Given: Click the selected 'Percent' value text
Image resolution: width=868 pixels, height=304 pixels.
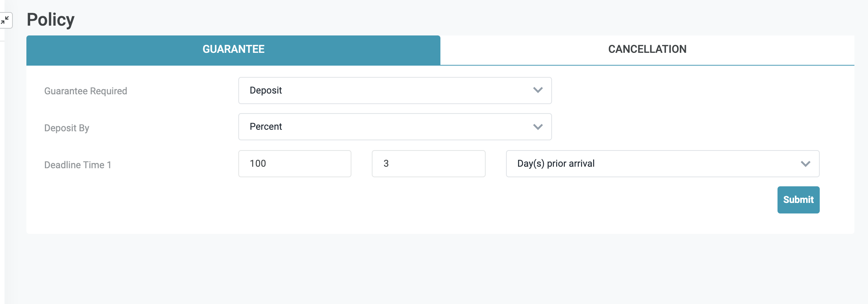Looking at the screenshot, I should click(266, 127).
